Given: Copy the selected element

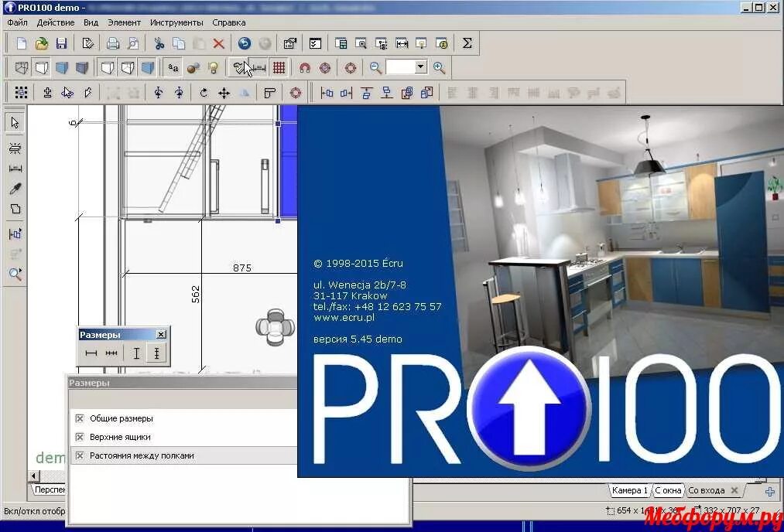Looking at the screenshot, I should coord(179,43).
